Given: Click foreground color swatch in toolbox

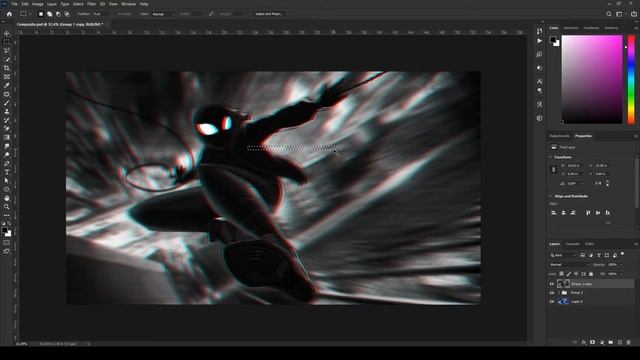Looking at the screenshot, I should click(4, 231).
